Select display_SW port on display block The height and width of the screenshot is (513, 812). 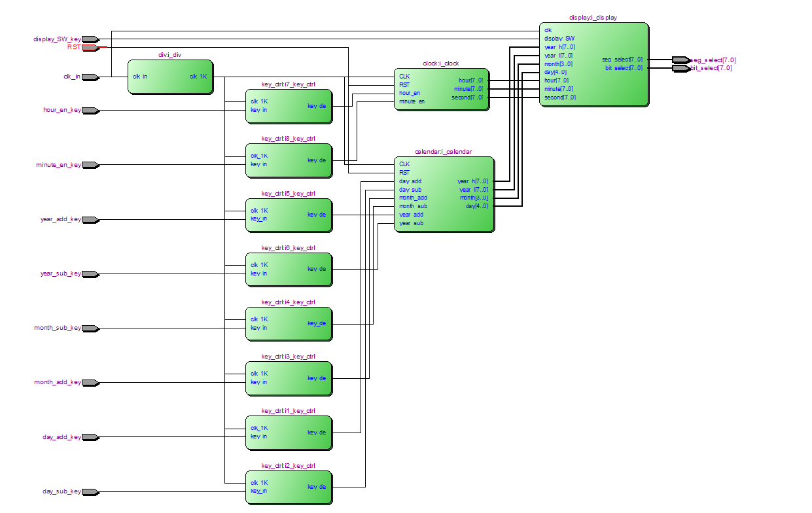click(559, 39)
